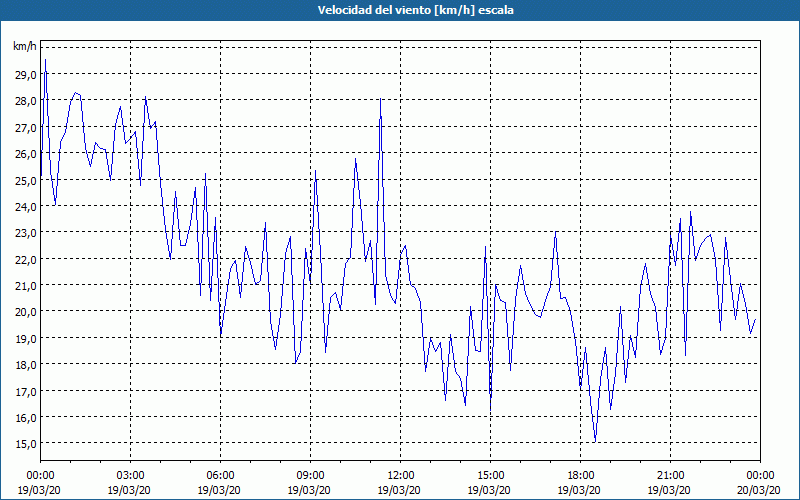This screenshot has height=500, width=800.
Task: Select the 27,0 y-axis label
Action: coord(26,128)
